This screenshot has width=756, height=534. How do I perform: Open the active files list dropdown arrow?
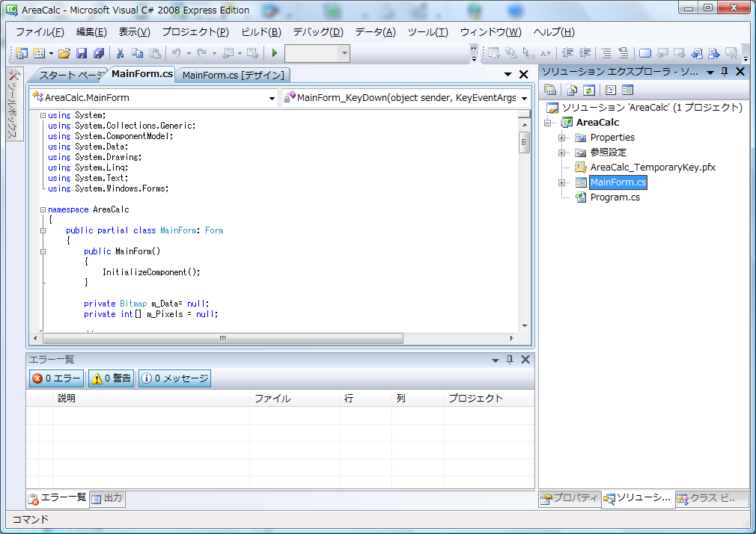[507, 74]
